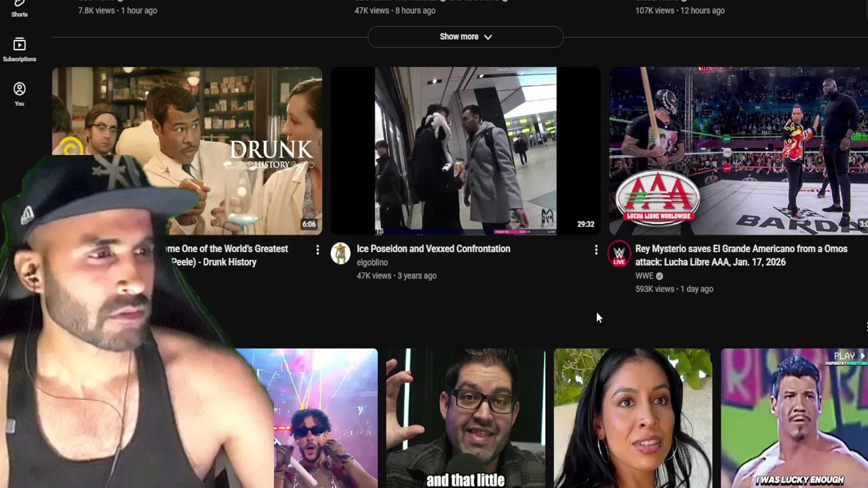Click '47K views · 3 years ago' text
The width and height of the screenshot is (868, 488).
coord(397,276)
